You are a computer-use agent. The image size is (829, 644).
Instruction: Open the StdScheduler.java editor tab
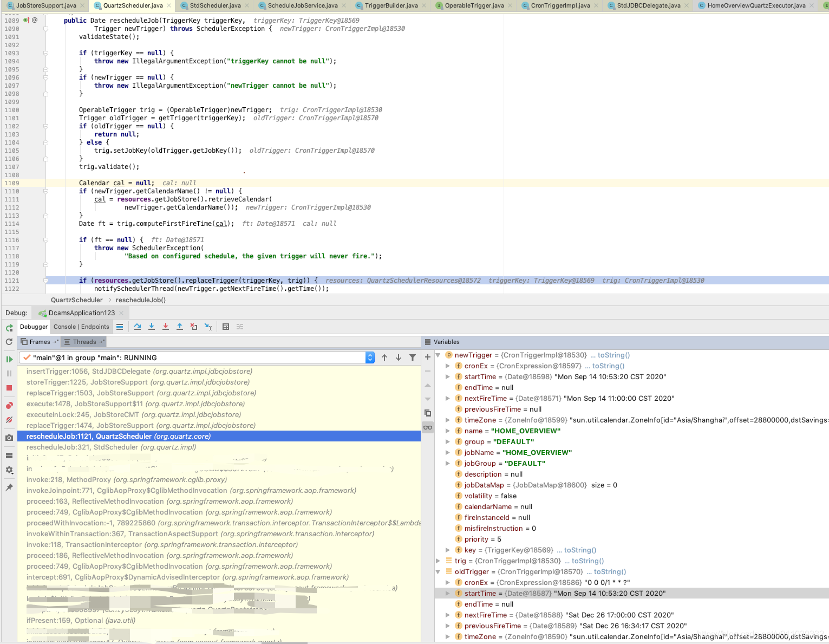pos(215,5)
